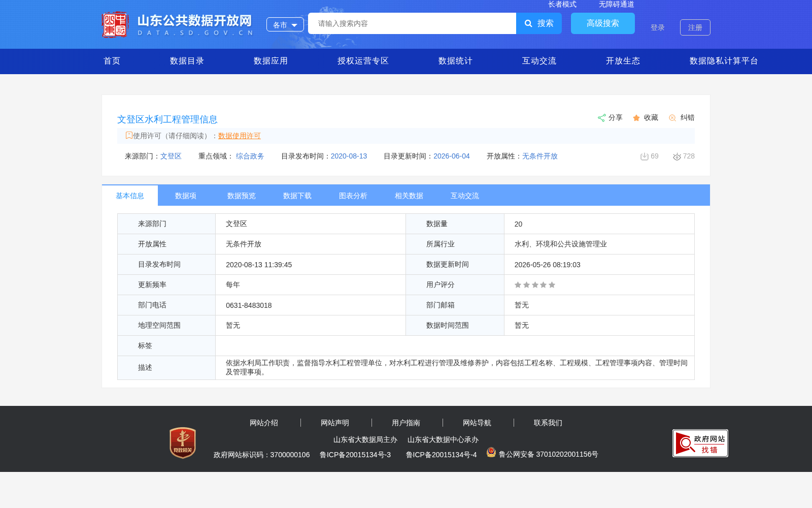Click the star icon to favorite (收藏)
This screenshot has height=508, width=812.
[636, 118]
